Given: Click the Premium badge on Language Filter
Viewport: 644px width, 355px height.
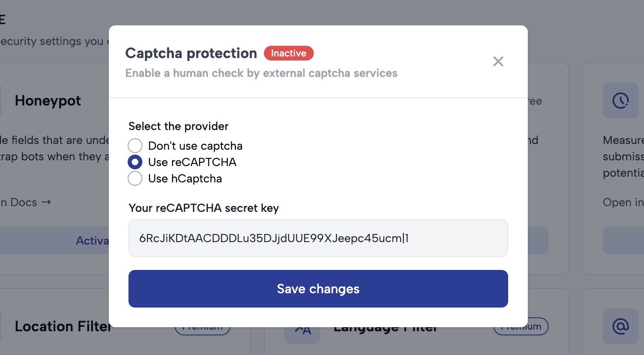Looking at the screenshot, I should tap(520, 326).
